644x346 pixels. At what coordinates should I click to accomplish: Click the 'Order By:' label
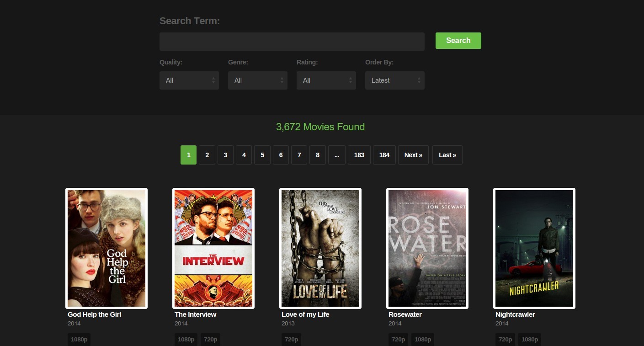[x=379, y=62]
